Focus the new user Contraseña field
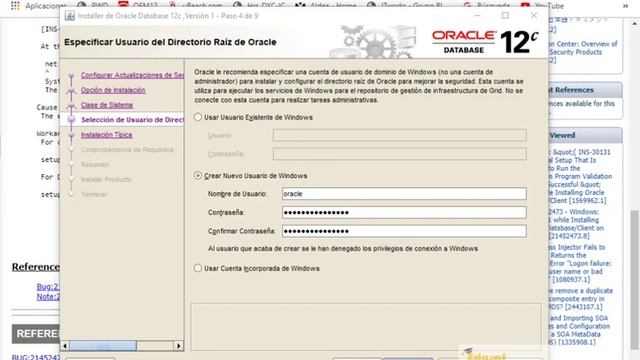The width and height of the screenshot is (640, 360). click(404, 212)
